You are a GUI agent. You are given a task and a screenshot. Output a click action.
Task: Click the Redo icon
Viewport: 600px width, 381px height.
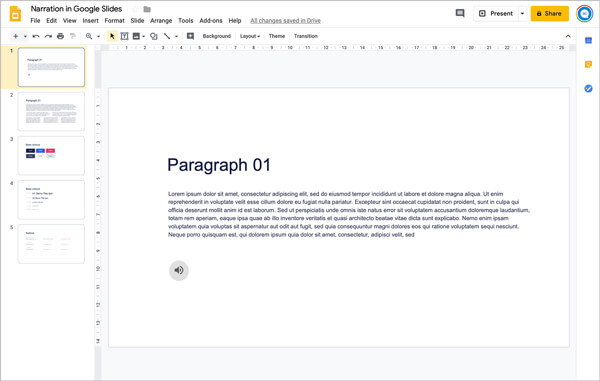click(48, 36)
